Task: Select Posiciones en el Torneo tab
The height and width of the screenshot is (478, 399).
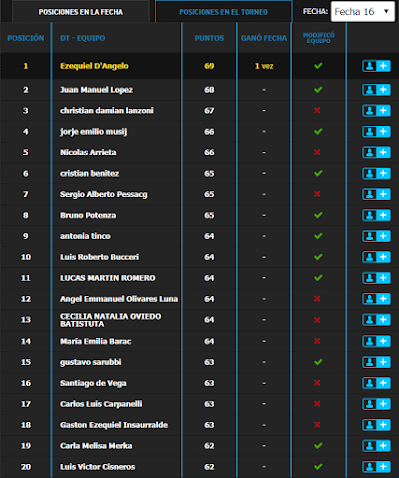Action: coord(223,12)
